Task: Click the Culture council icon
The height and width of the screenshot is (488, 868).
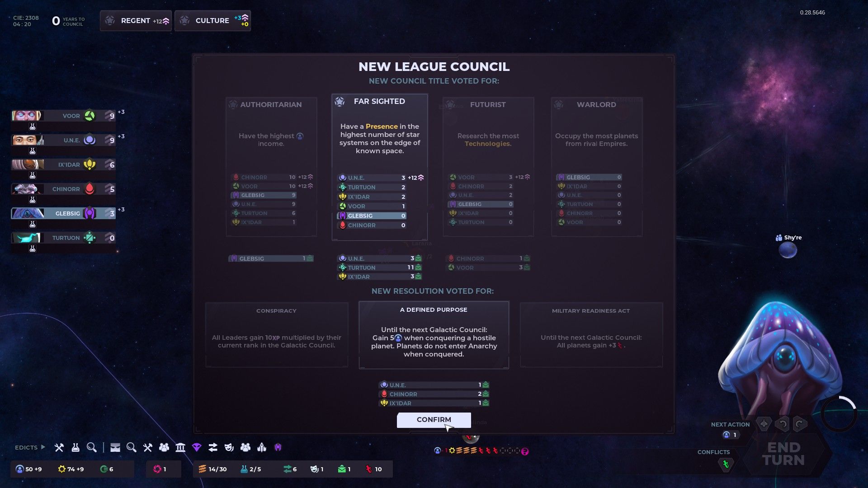Action: coord(185,20)
